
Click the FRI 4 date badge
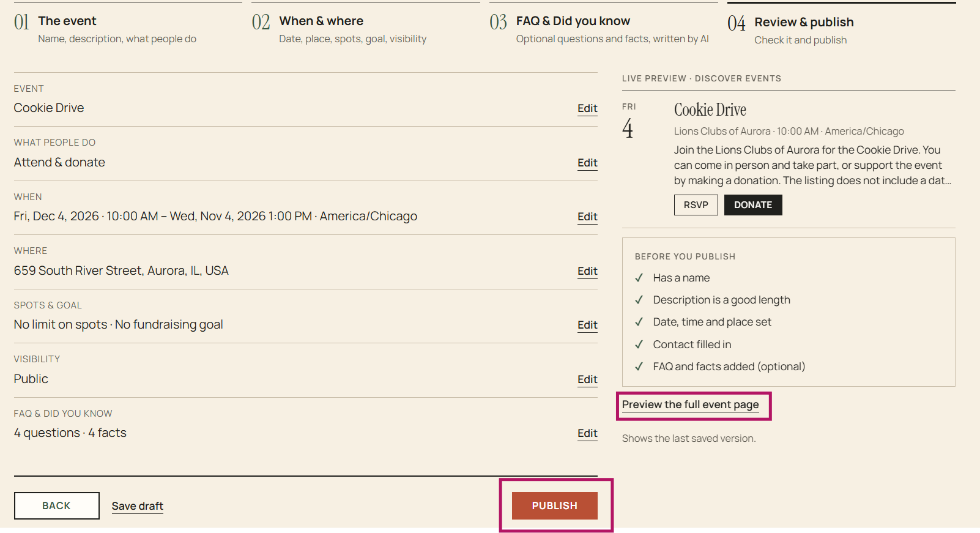point(629,122)
